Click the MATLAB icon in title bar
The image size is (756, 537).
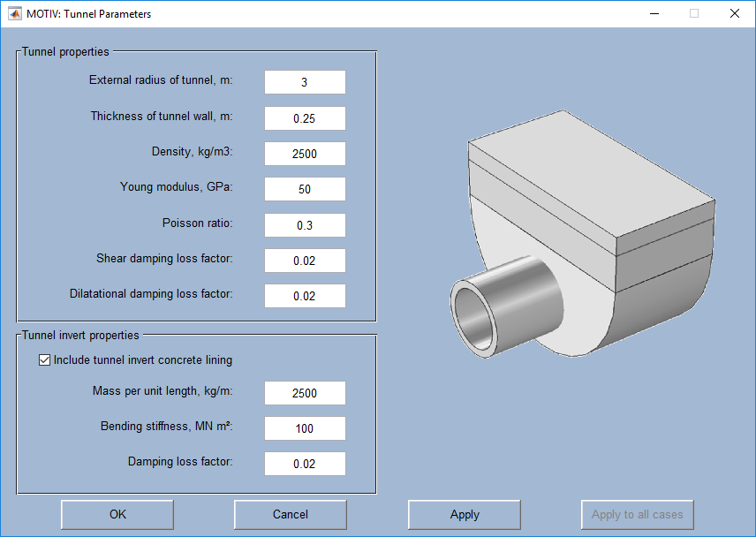click(15, 13)
